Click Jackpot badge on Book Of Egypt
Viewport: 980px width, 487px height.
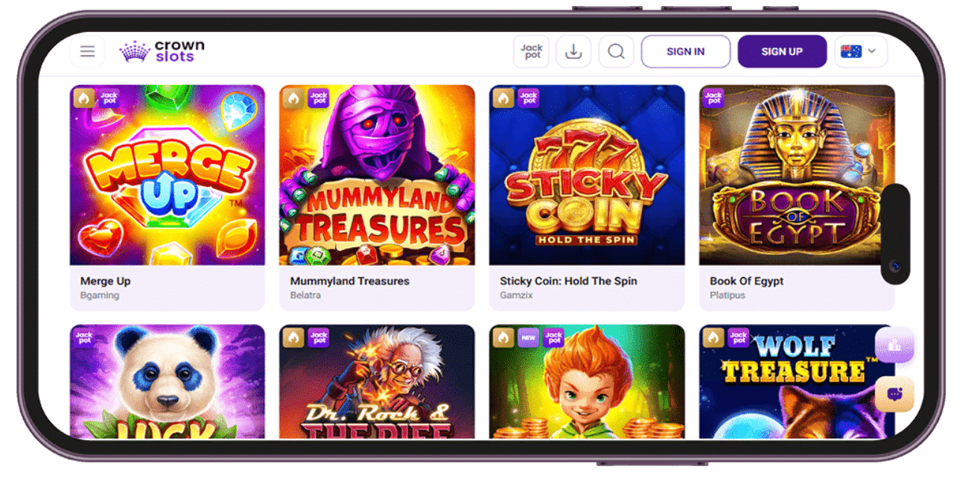pyautogui.click(x=713, y=98)
